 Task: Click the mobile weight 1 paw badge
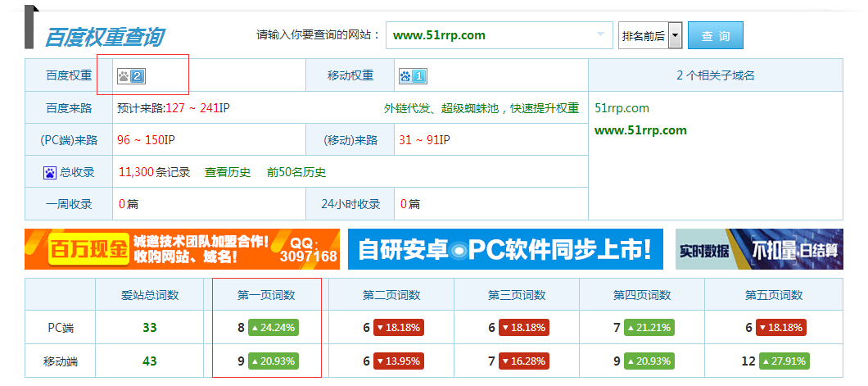point(413,76)
